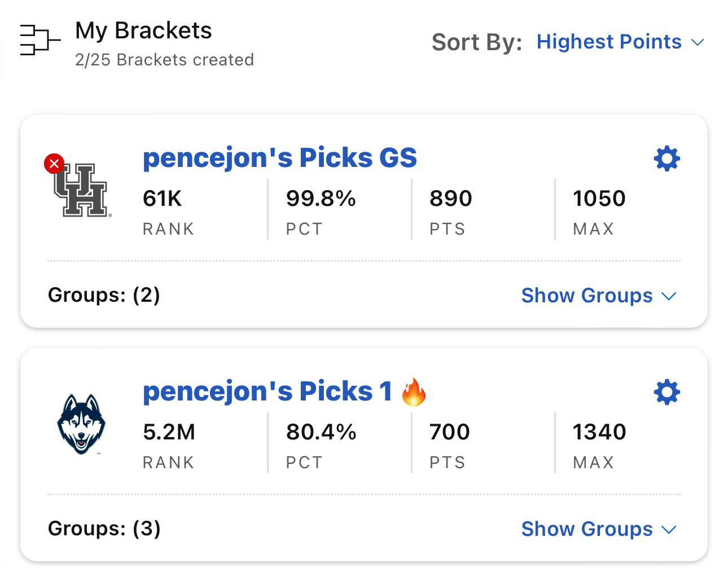Click the chevron next to Highest Points

[x=698, y=42]
